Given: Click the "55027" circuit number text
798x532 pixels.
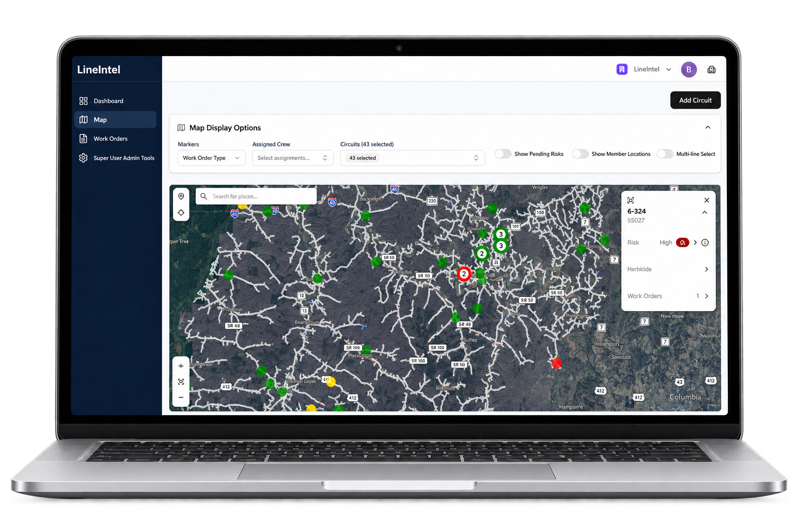Looking at the screenshot, I should pos(636,221).
